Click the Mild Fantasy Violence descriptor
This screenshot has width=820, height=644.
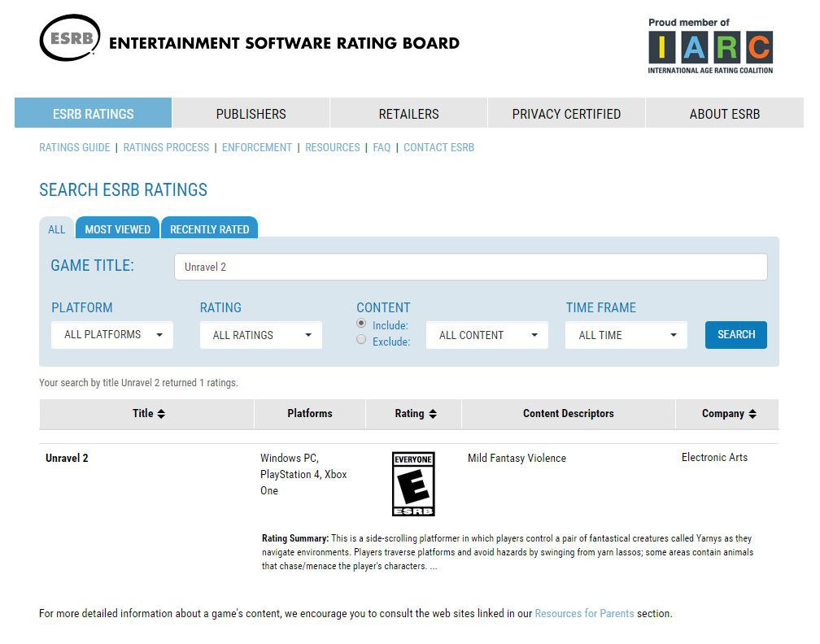point(517,458)
